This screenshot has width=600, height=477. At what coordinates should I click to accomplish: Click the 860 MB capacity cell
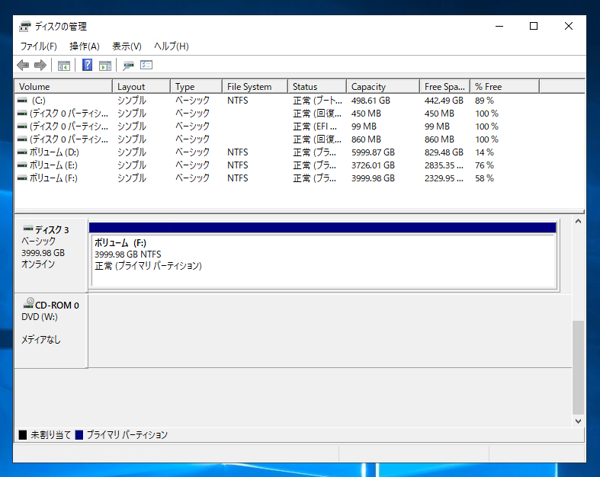tap(366, 139)
